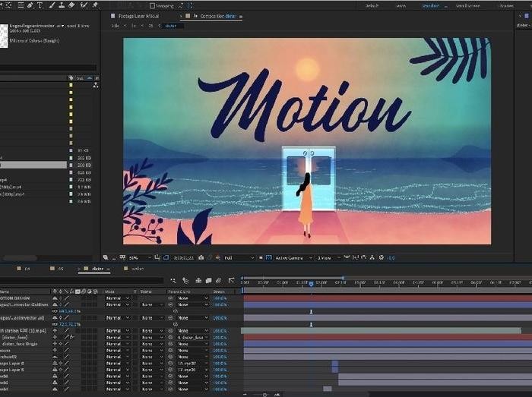Select the Eraser tool in the toolbar
This screenshot has width=532, height=397.
point(71,5)
